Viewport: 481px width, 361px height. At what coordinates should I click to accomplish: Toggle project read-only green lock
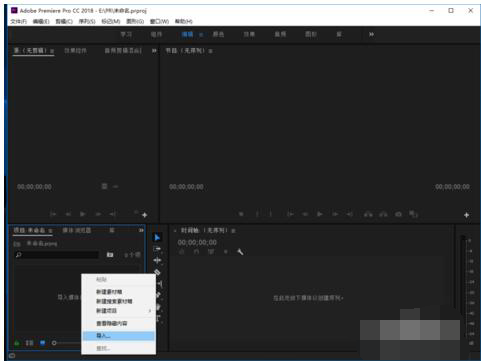[17, 343]
